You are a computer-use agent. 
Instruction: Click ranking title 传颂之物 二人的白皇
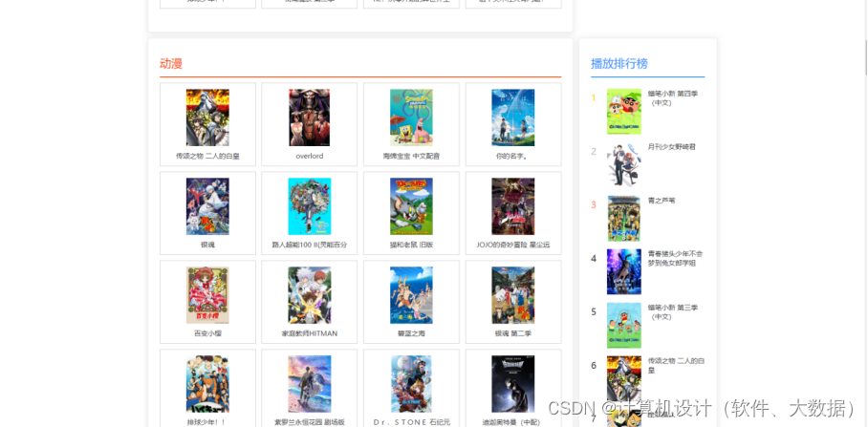(675, 365)
